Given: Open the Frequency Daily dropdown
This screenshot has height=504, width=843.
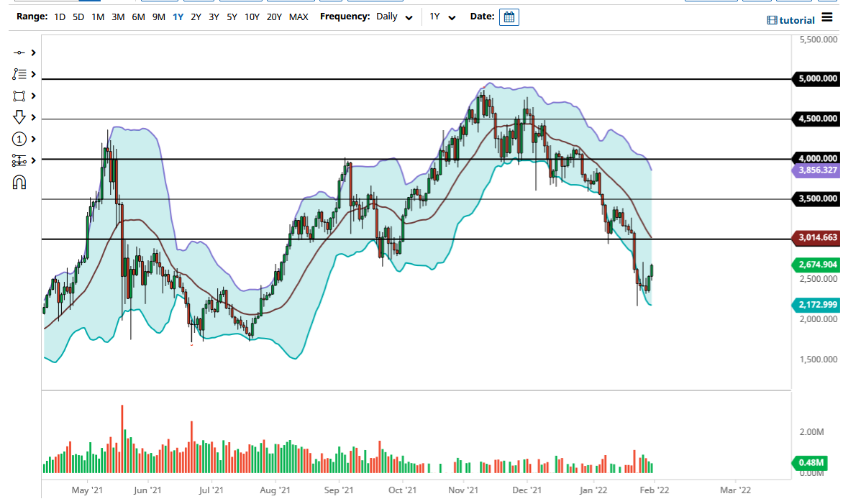Looking at the screenshot, I should [394, 17].
